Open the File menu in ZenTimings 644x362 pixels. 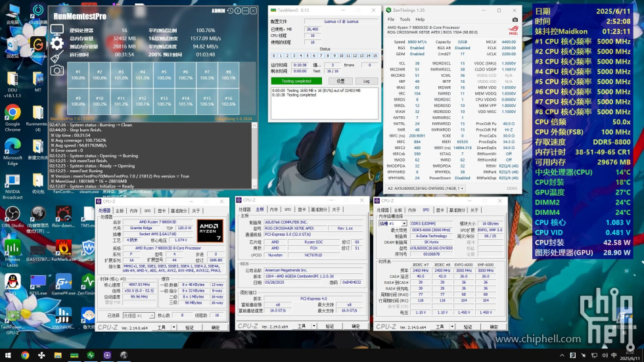pyautogui.click(x=391, y=19)
